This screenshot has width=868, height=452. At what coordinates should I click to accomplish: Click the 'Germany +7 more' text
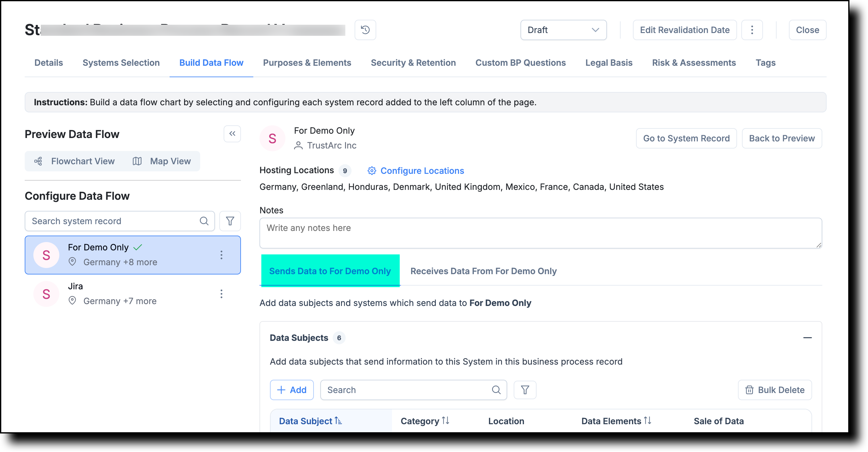(120, 301)
